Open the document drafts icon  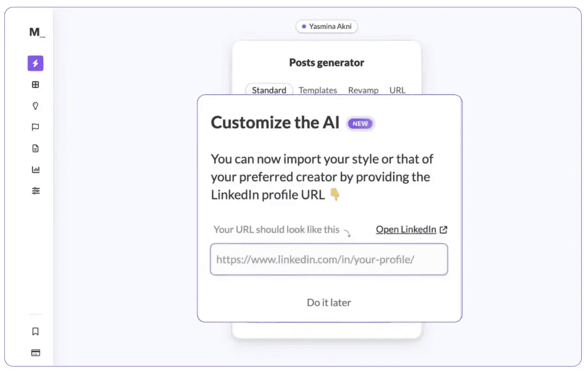(35, 148)
